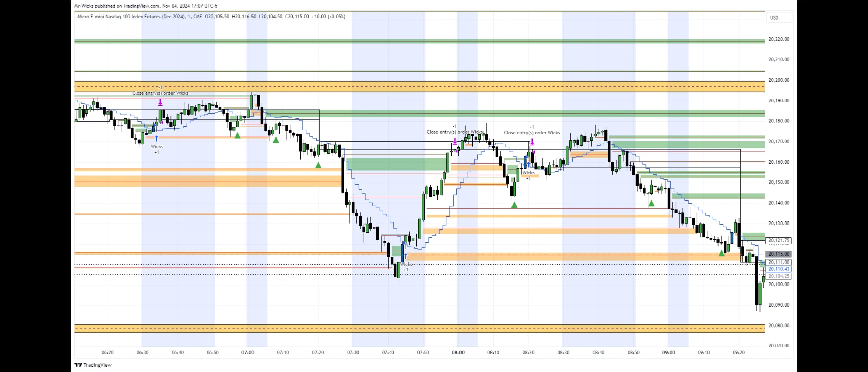Image resolution: width=868 pixels, height=372 pixels.
Task: Click the 07:20 time axis label
Action: (x=318, y=353)
